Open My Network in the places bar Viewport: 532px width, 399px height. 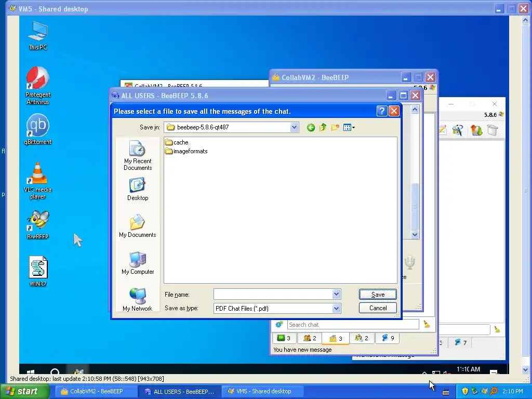[x=137, y=300]
